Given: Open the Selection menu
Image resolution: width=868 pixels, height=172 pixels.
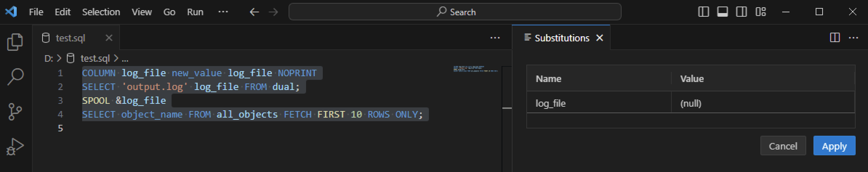Looking at the screenshot, I should pyautogui.click(x=101, y=12).
